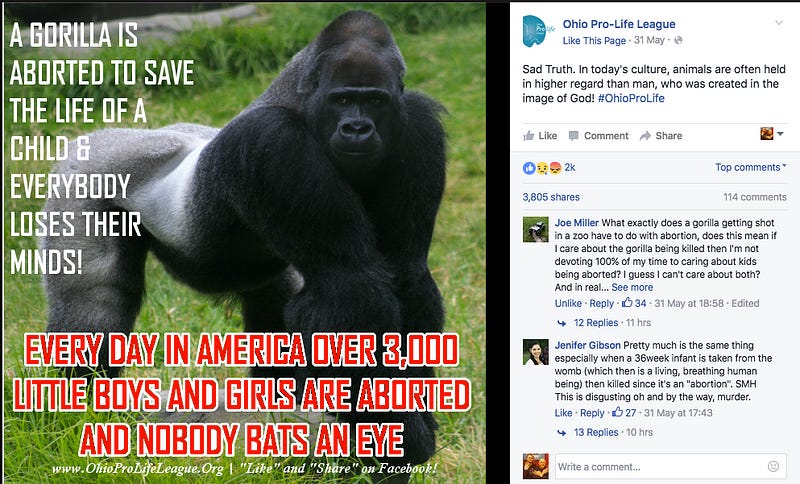The height and width of the screenshot is (484, 800).
Task: Click the reaction emoji icons beside 2k
Action: (x=542, y=168)
